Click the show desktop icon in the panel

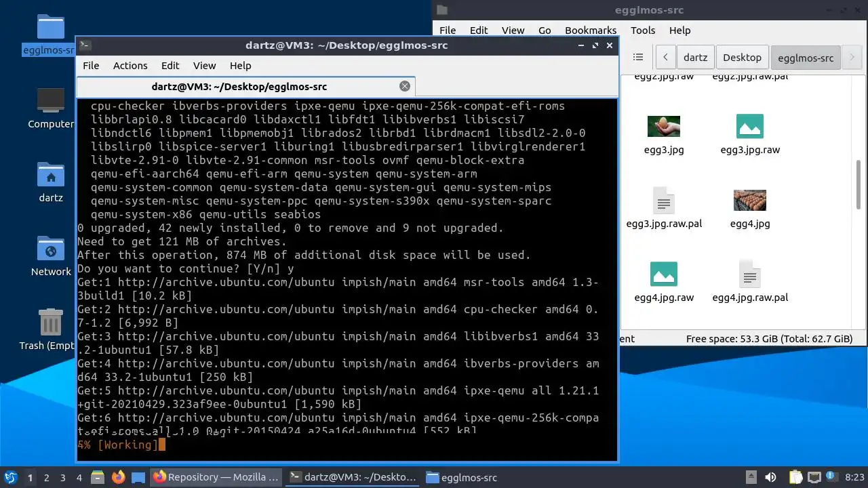click(138, 477)
